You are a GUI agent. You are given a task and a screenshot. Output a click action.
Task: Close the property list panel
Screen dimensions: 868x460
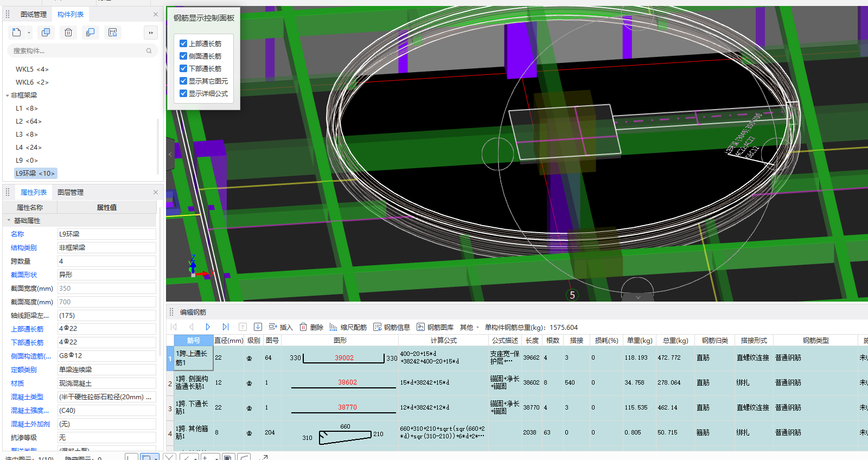click(x=156, y=193)
